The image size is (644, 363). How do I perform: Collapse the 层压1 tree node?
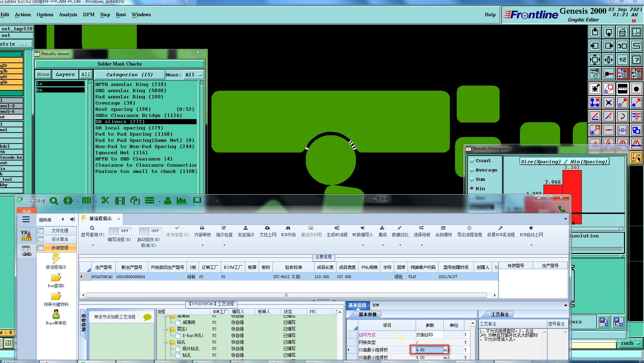click(x=166, y=329)
